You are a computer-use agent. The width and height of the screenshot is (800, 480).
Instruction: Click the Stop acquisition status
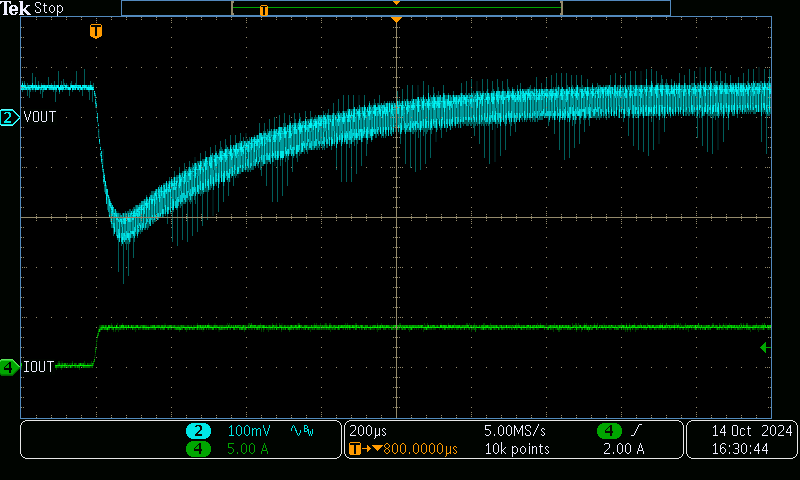(x=48, y=9)
